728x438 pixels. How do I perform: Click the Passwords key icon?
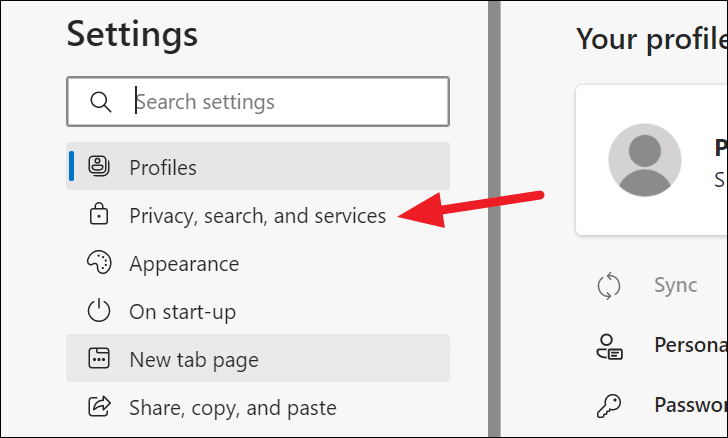[609, 406]
